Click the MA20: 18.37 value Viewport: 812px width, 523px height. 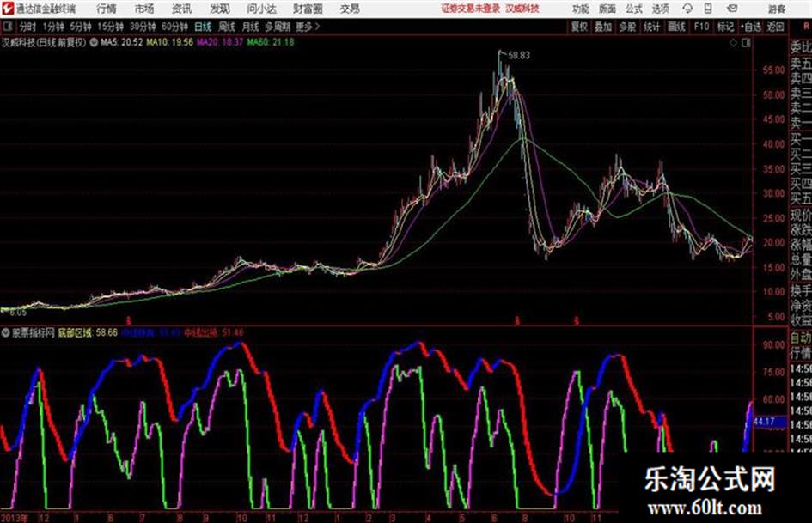(220, 42)
